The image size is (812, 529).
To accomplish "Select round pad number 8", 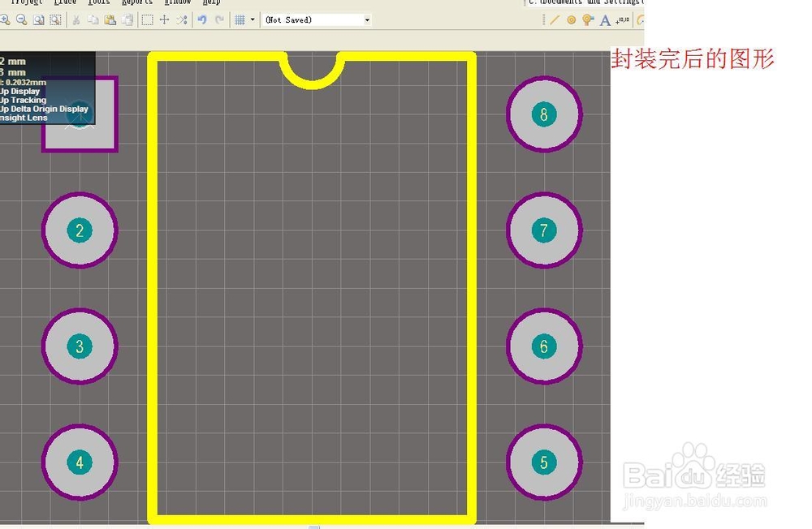I will pyautogui.click(x=544, y=114).
